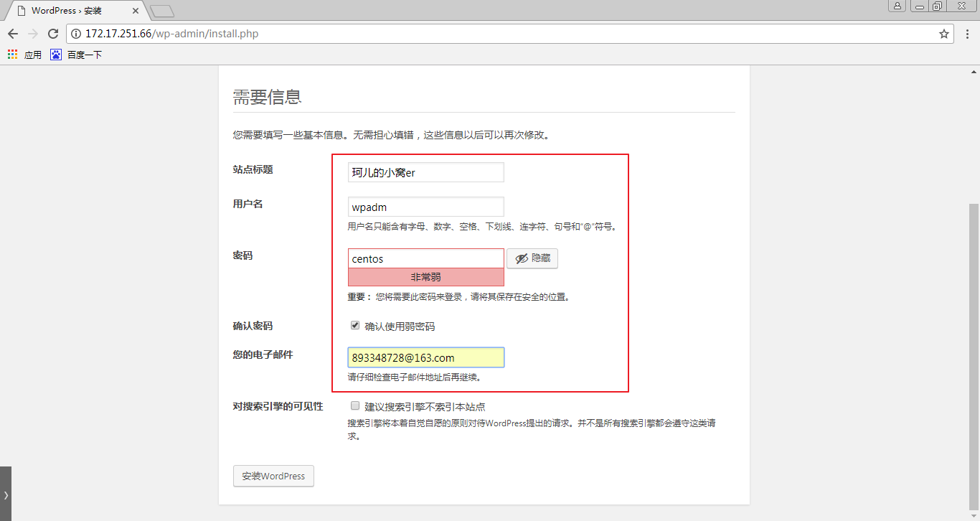Screen dimensions: 980x521
Task: Select the WordPress › 安装 tab
Action: coord(75,11)
